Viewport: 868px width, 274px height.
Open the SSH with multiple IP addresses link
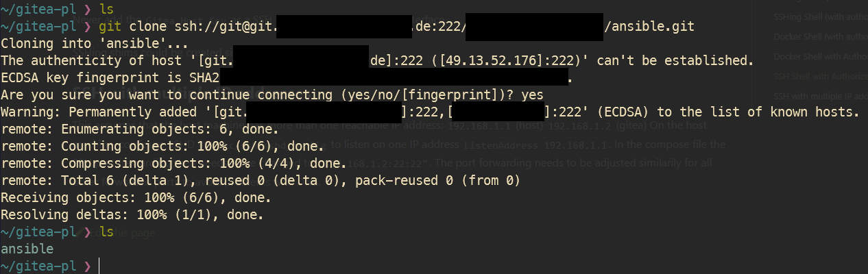point(816,95)
